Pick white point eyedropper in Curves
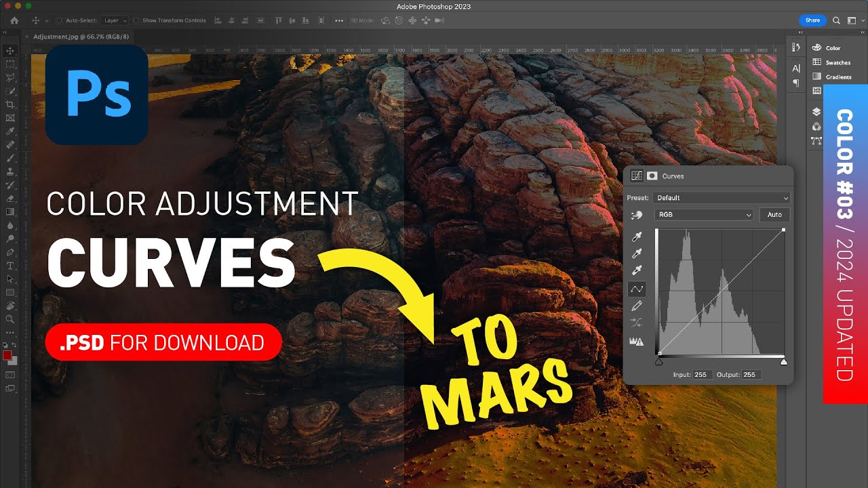Image resolution: width=868 pixels, height=488 pixels. pyautogui.click(x=637, y=270)
